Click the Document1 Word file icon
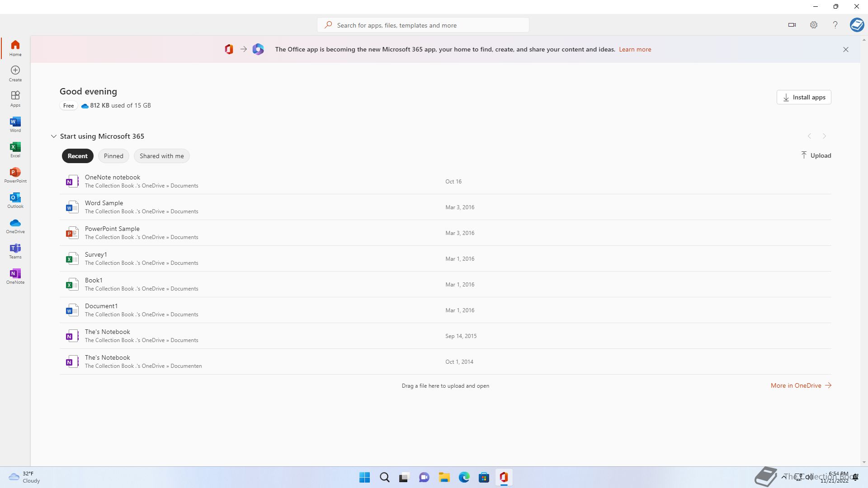This screenshot has height=488, width=868. tap(72, 310)
